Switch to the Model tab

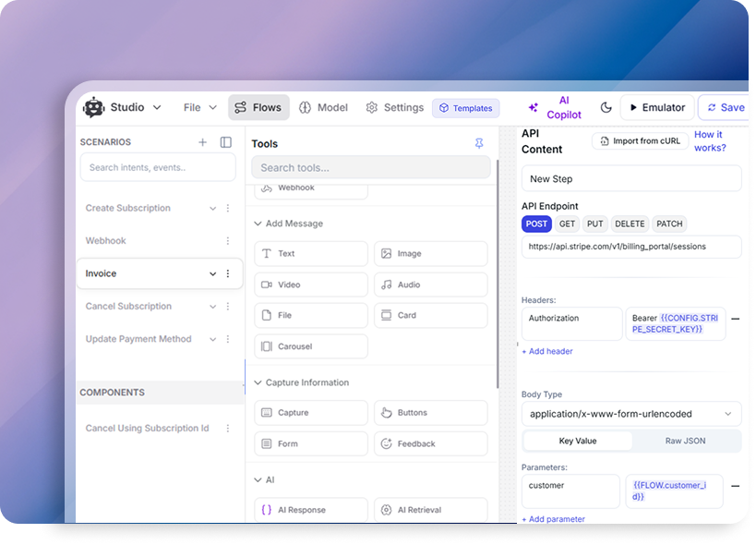[324, 107]
